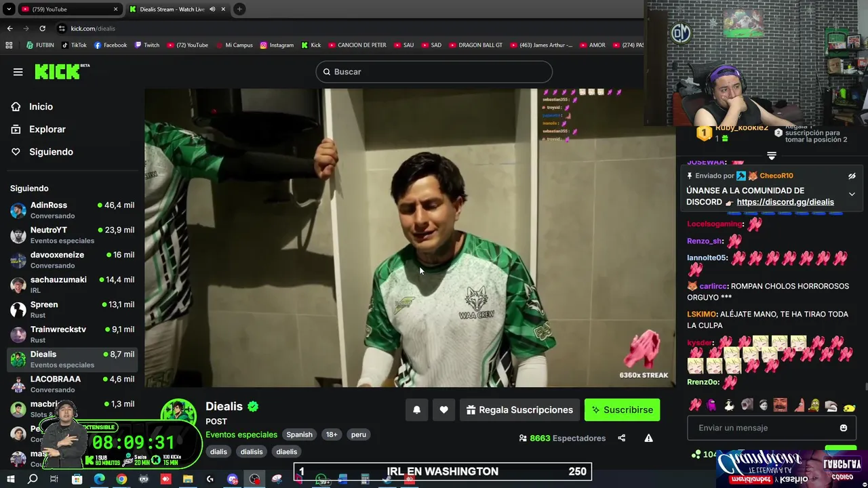Click ChecoR10 username in pinned message

point(776,176)
